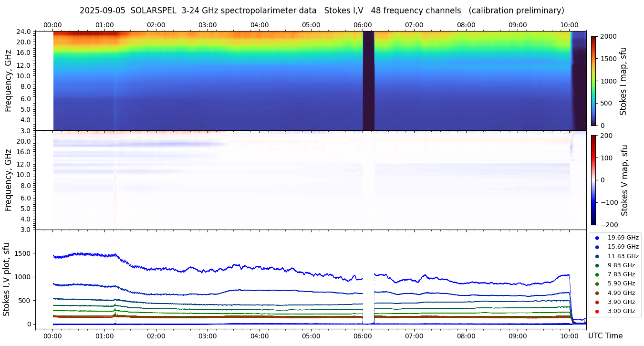Click the 3.00 GHz legend marker dot
Image resolution: width=644 pixels, height=346 pixels.
(x=597, y=311)
